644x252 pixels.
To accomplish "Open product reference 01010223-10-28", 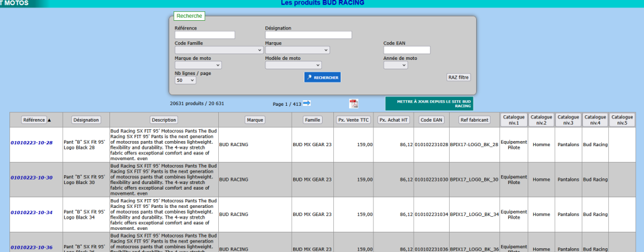I will (31, 142).
